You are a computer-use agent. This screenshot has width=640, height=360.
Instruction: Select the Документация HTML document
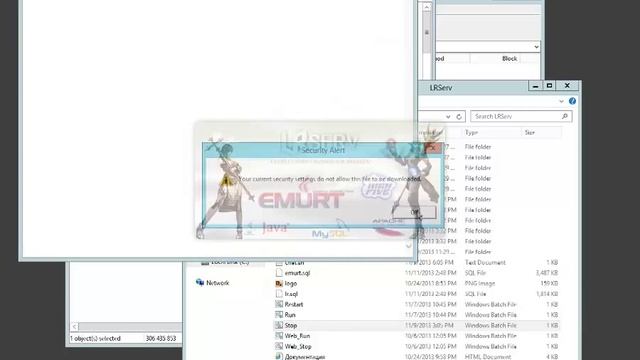(304, 357)
